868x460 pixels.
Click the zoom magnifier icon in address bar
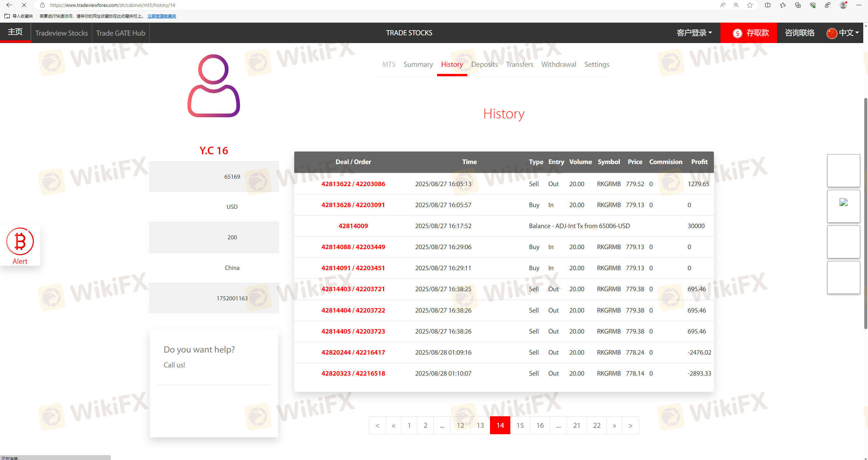[x=736, y=5]
